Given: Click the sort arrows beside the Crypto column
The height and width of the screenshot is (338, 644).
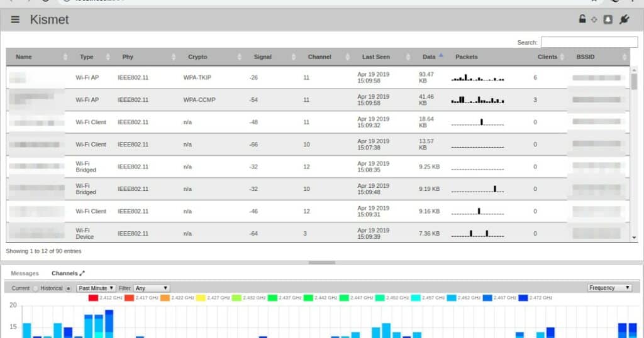Looking at the screenshot, I should pyautogui.click(x=240, y=57).
